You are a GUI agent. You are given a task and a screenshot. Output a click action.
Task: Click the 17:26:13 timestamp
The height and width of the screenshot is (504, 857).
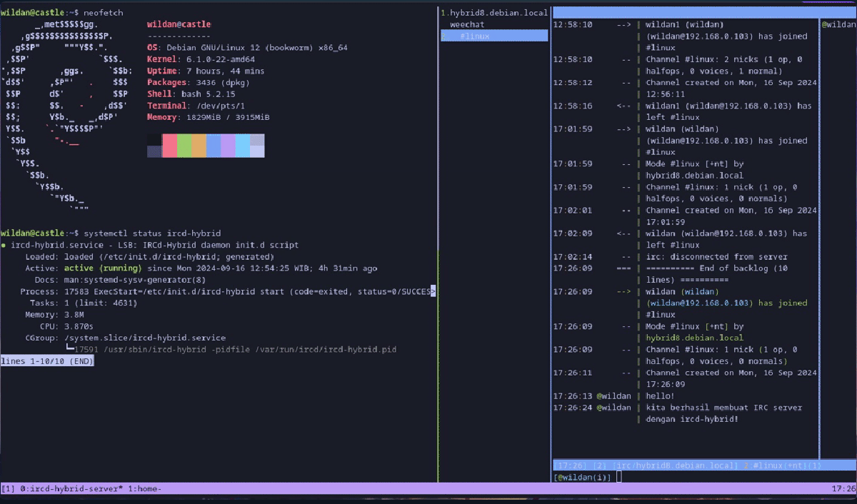573,396
